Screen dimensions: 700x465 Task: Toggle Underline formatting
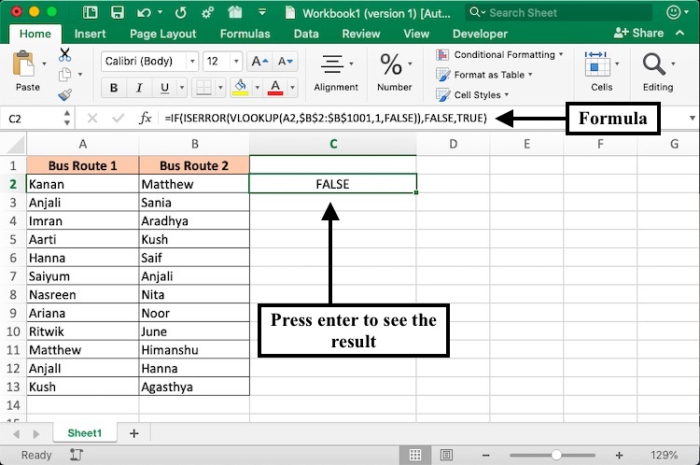[x=164, y=88]
